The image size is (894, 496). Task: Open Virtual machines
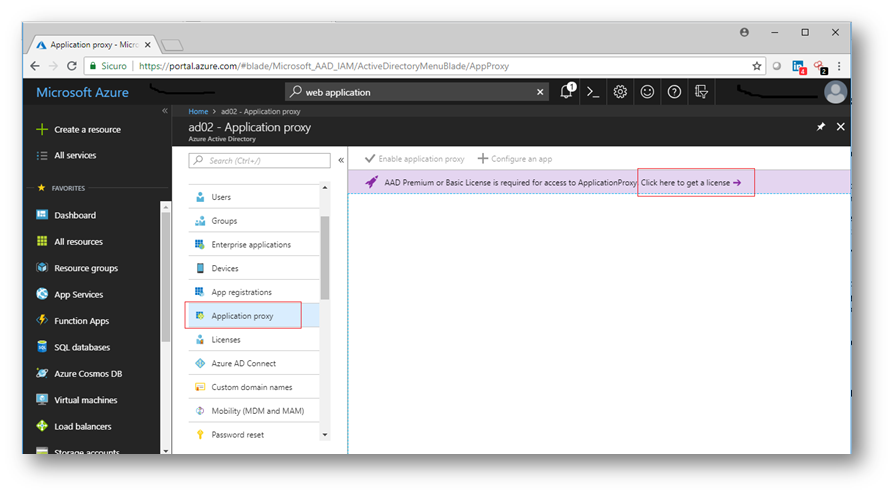85,400
